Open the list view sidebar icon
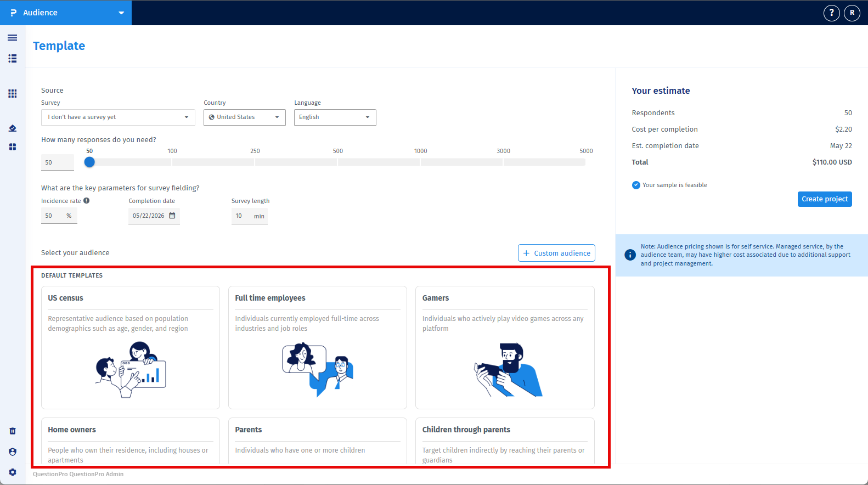This screenshot has height=485, width=868. [13, 59]
